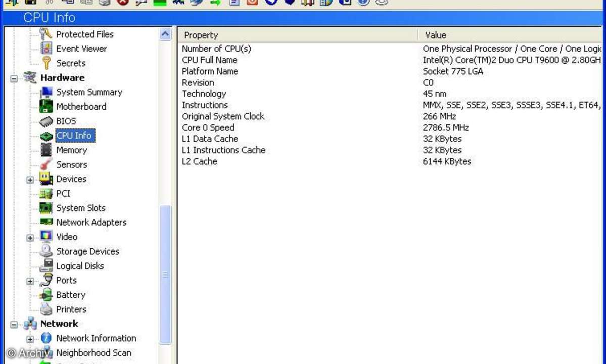Select the Number of CPU(s) row
Screen dimensions: 606x364
(x=390, y=49)
